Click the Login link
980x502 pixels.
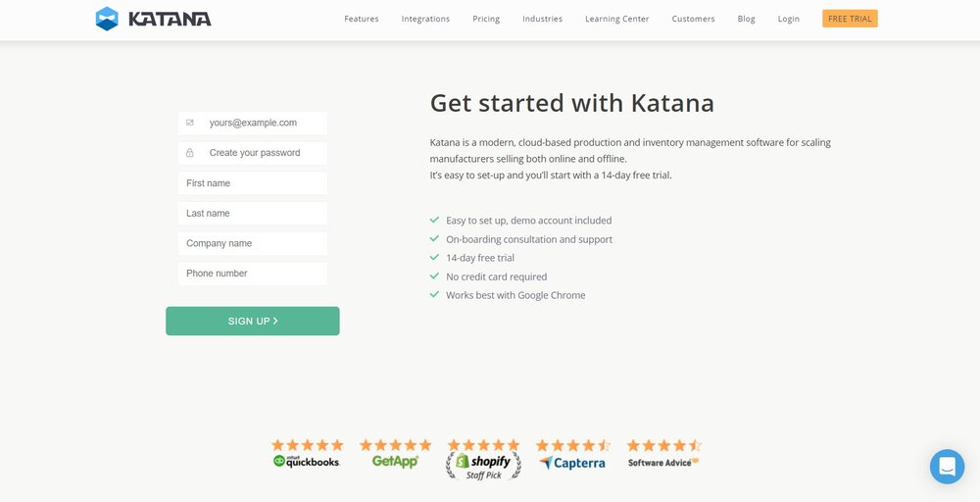[789, 19]
